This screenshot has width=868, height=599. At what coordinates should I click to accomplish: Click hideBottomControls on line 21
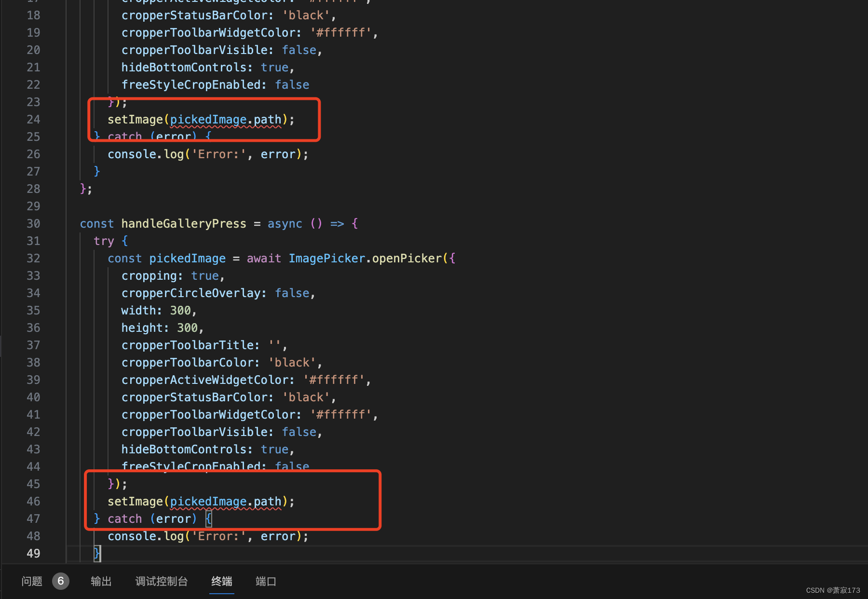(x=184, y=68)
